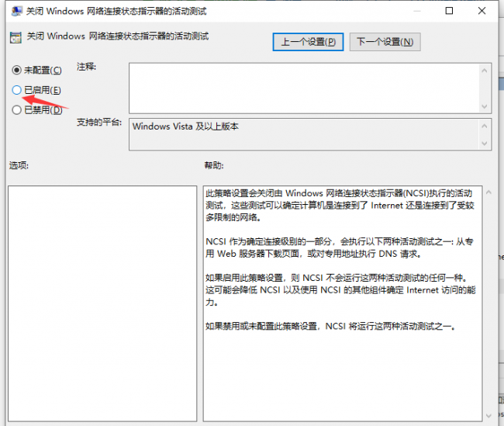Click the policy heading text below title bar
The image size is (504, 426).
(x=118, y=36)
